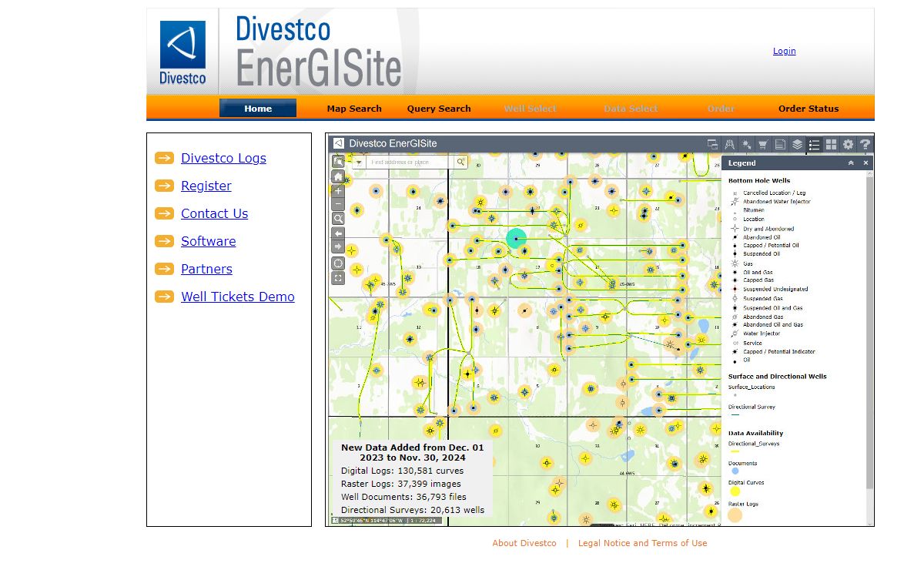Image resolution: width=924 pixels, height=570 pixels.
Task: Open the Order Status tab
Action: 808,109
